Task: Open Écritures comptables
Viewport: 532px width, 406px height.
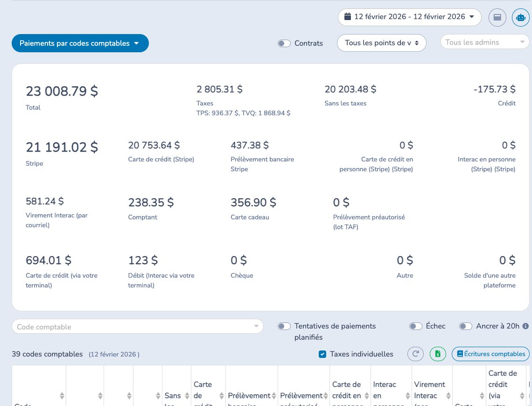Action: (x=490, y=354)
